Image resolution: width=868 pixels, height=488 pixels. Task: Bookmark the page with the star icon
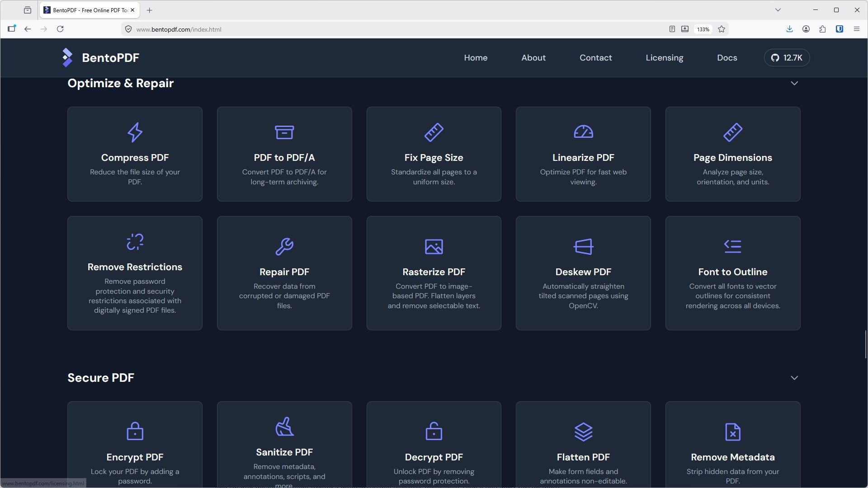coord(722,29)
